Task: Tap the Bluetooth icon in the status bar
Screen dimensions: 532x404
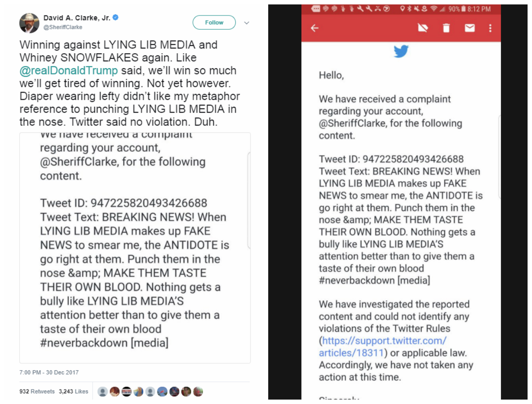Action: (x=409, y=8)
